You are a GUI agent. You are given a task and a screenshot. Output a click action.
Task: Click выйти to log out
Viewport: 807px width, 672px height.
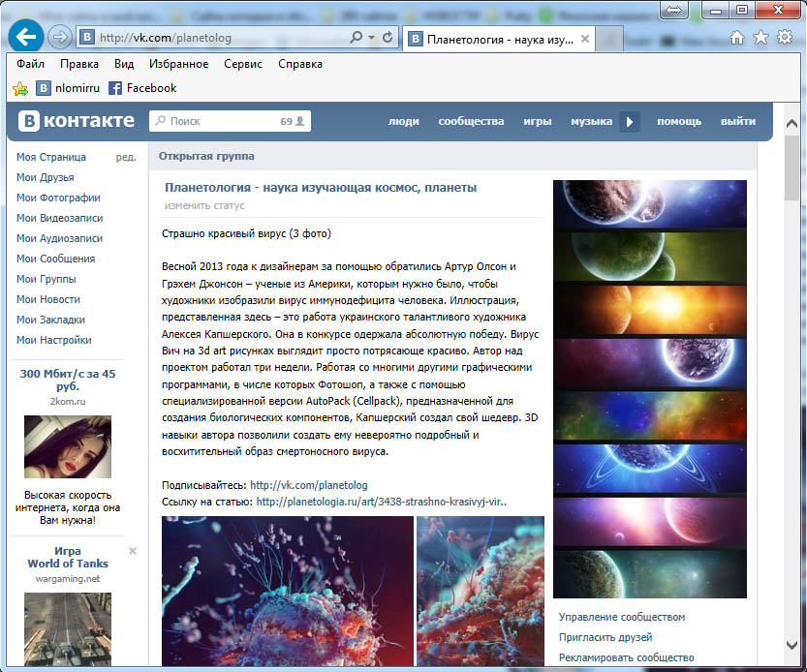[x=738, y=121]
